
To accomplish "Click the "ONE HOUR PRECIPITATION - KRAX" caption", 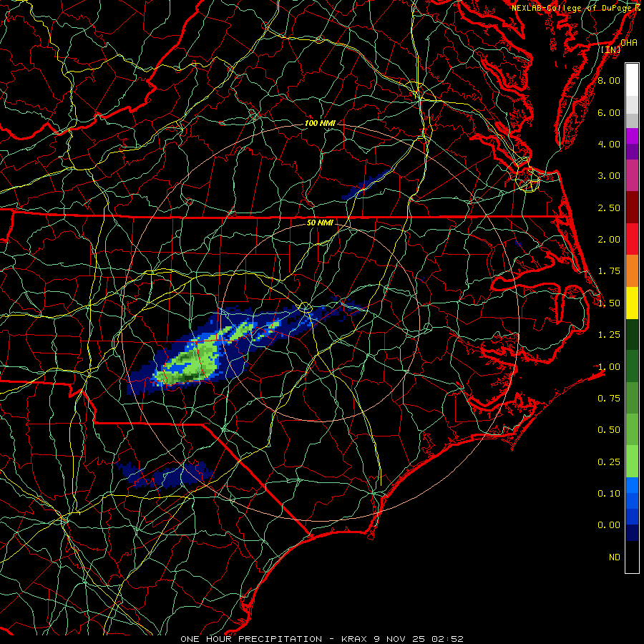I will 273,639.
